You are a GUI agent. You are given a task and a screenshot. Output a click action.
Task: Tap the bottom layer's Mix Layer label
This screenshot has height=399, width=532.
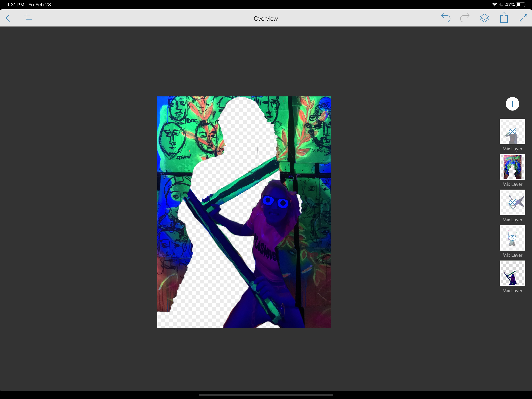tap(512, 290)
